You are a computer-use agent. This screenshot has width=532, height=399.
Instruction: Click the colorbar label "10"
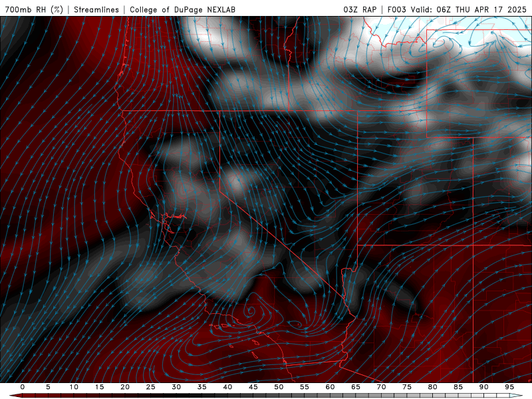coord(74,387)
